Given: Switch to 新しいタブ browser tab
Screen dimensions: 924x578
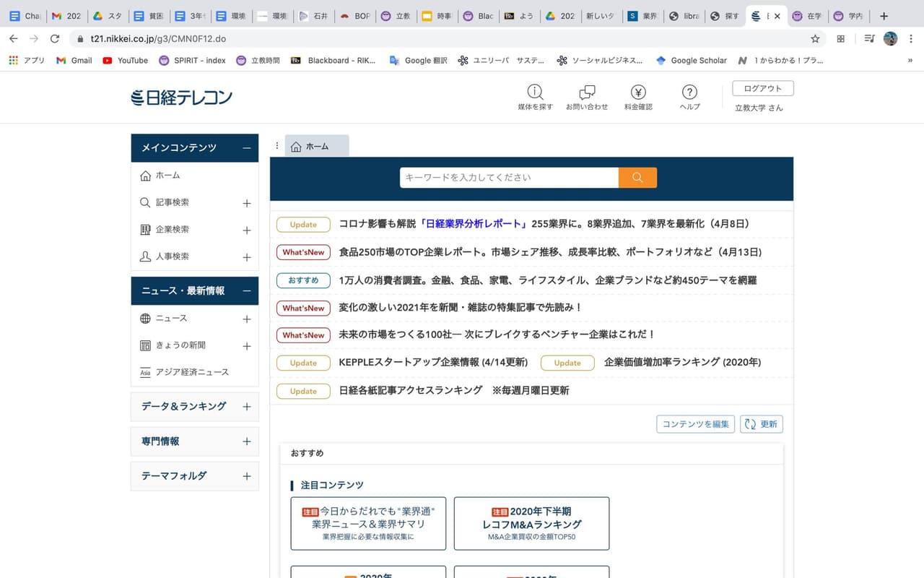Looking at the screenshot, I should point(600,16).
